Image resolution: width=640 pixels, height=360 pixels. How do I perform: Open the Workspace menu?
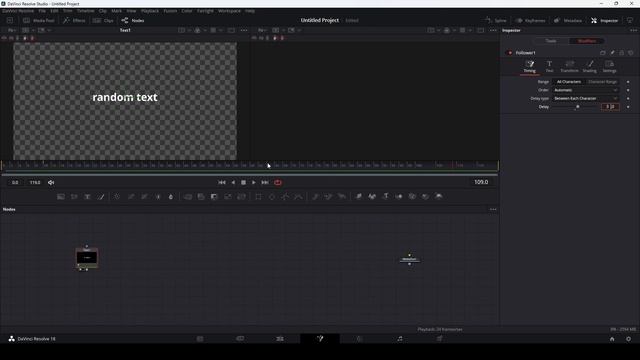click(229, 11)
